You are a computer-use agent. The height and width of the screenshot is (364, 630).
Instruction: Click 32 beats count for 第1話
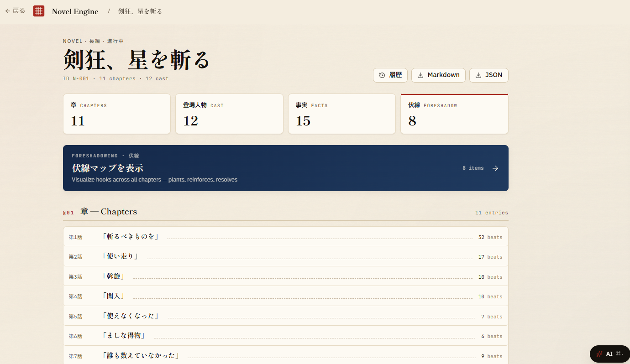490,237
